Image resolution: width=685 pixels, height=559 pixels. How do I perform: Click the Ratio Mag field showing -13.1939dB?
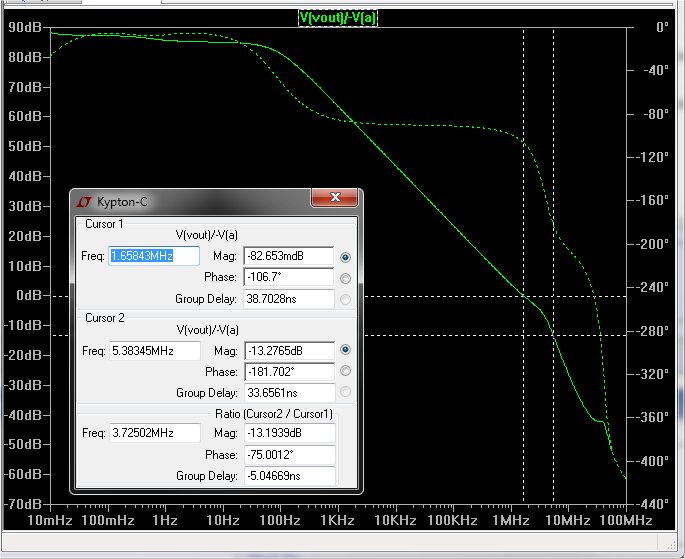coord(289,433)
